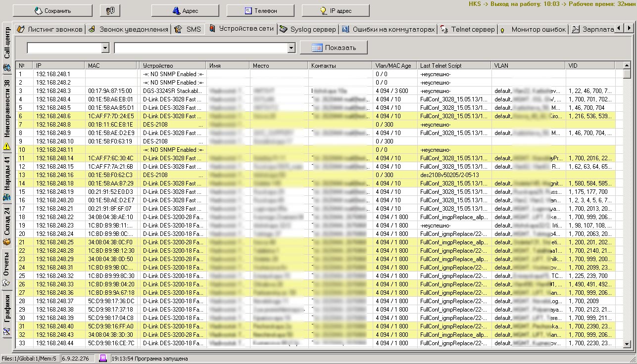Screen dimensions: 637x364
Task: Click the Last Telnet Script column header
Action: pyautogui.click(x=455, y=65)
